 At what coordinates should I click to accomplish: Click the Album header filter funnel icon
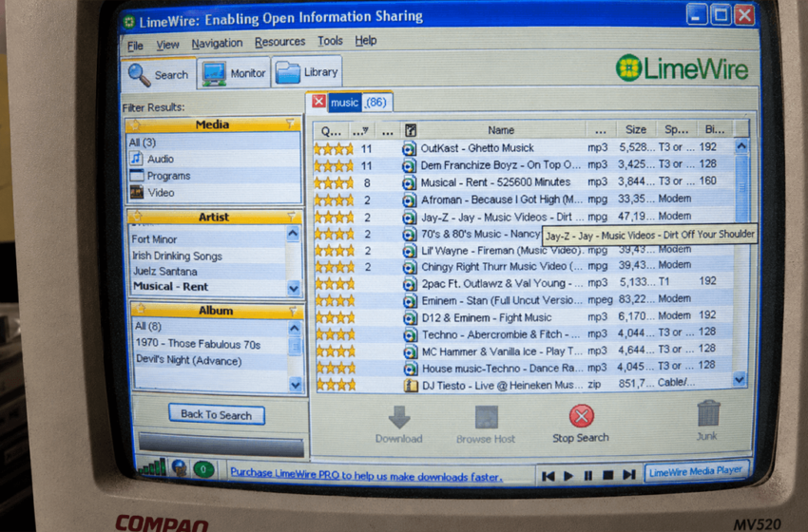pyautogui.click(x=292, y=311)
